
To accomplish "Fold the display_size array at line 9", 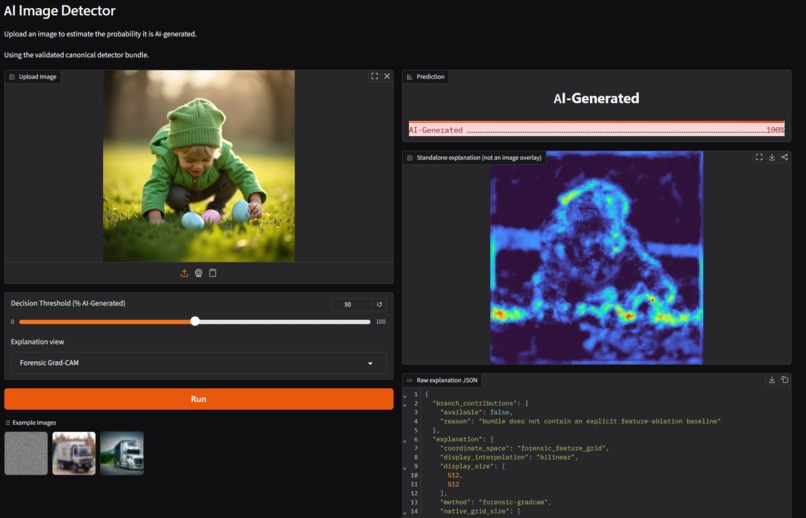I will [405, 468].
